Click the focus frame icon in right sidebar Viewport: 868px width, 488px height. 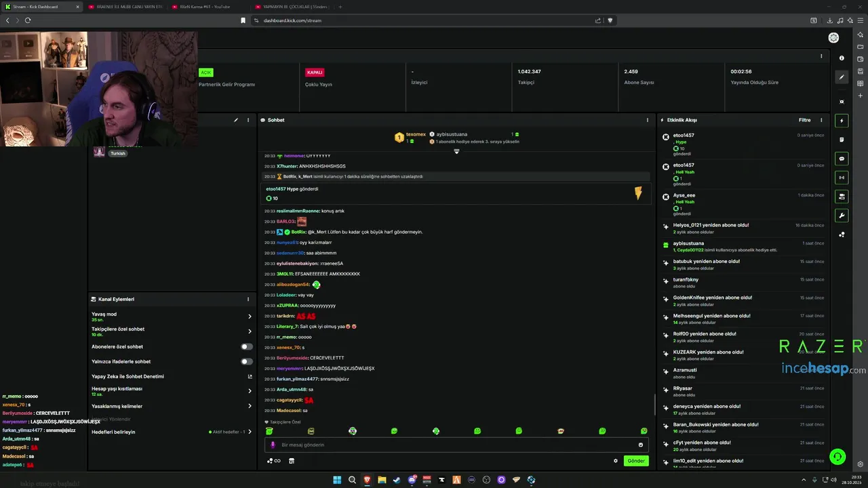tap(842, 102)
